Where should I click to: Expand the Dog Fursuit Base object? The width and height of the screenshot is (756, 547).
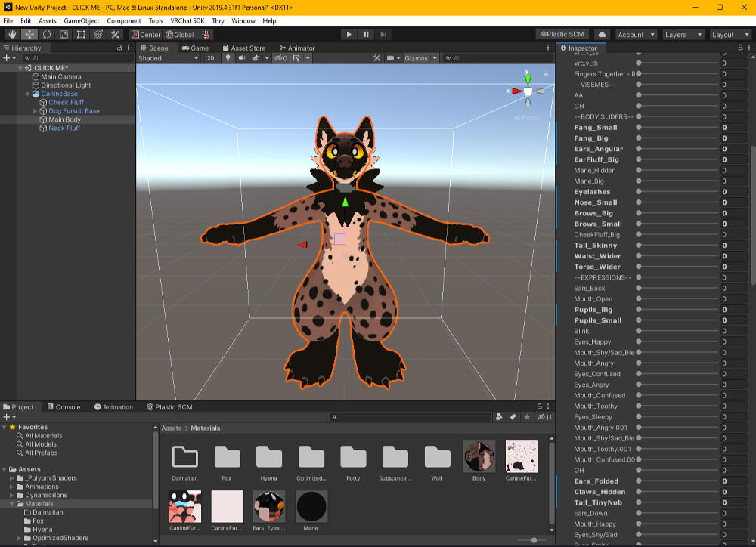click(x=36, y=111)
